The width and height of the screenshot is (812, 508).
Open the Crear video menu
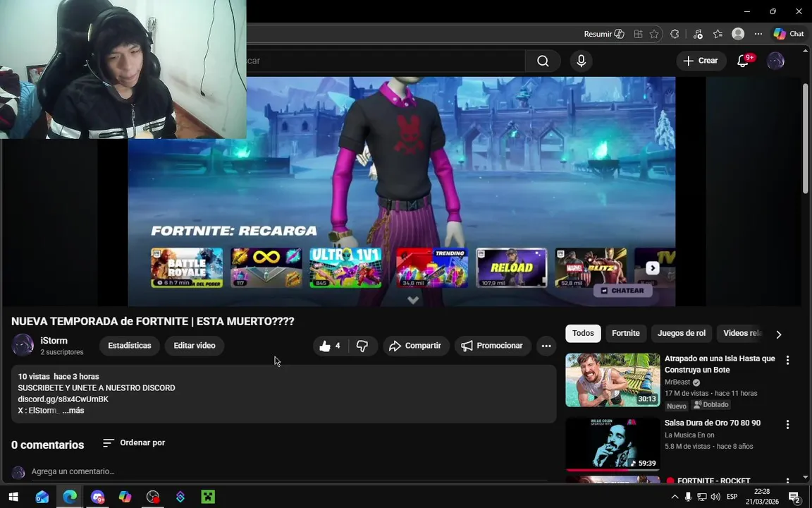[x=701, y=61]
